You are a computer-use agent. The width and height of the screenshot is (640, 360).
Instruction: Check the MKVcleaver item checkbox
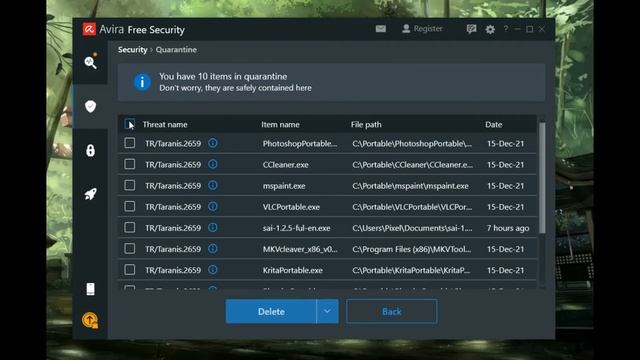pos(129,249)
